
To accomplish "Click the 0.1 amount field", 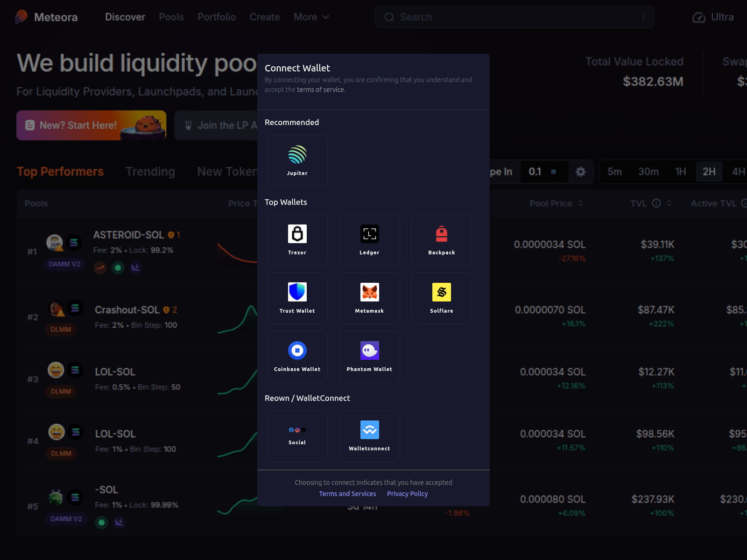I will [x=535, y=172].
